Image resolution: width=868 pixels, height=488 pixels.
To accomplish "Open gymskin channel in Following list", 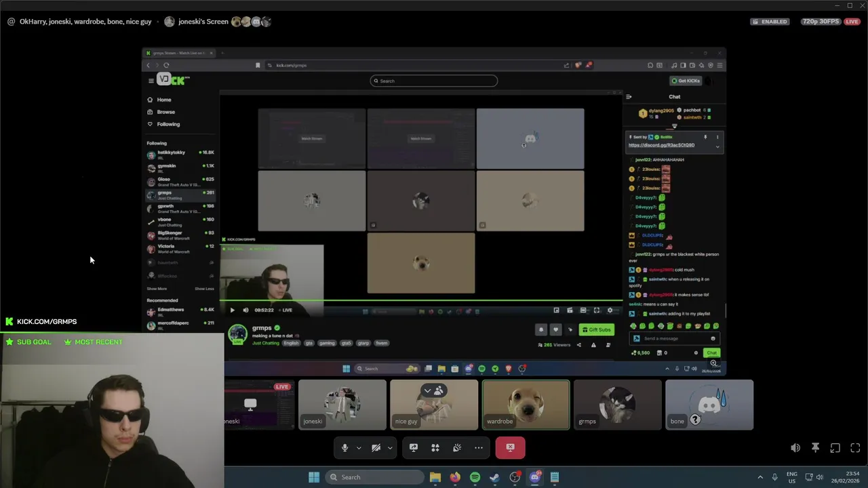I will click(180, 167).
